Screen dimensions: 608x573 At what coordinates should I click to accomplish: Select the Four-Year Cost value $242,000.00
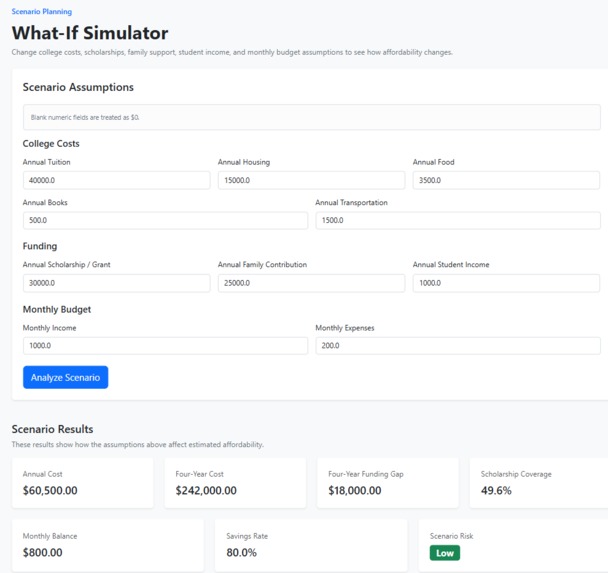pyautogui.click(x=206, y=490)
